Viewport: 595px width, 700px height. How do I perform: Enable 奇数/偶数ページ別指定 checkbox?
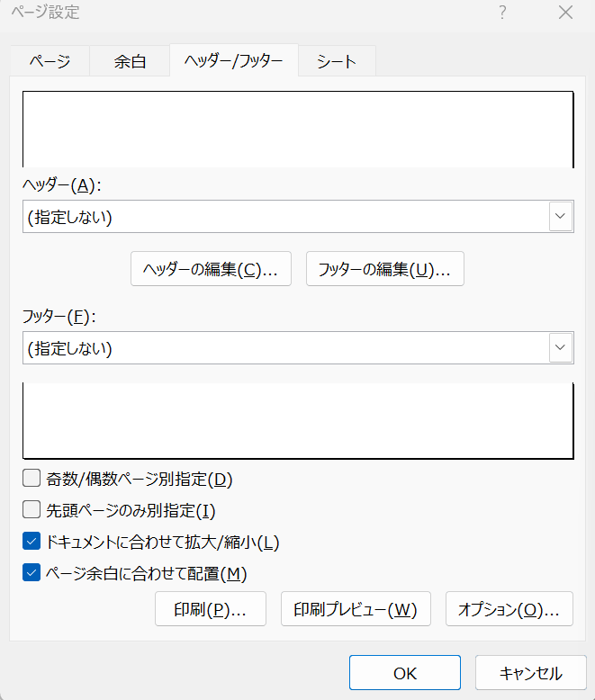tap(32, 478)
